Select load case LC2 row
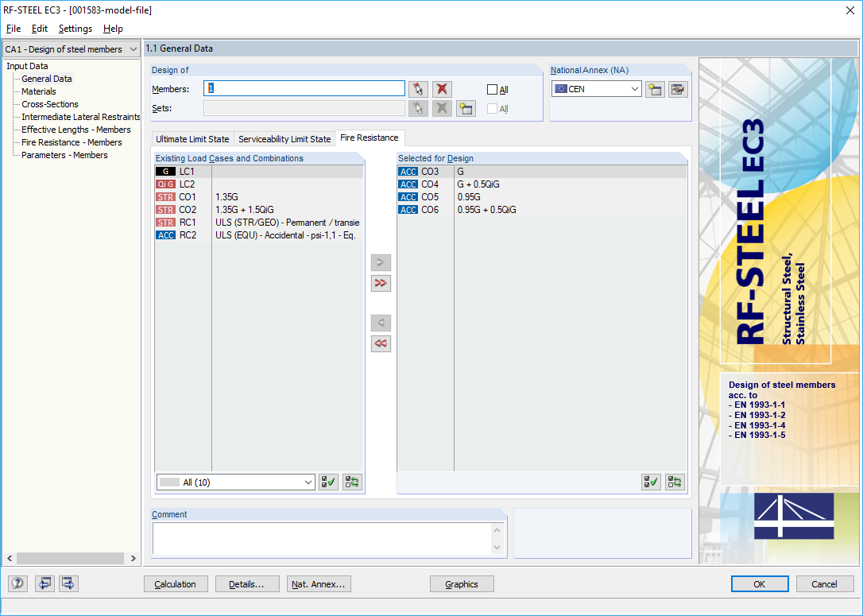 [x=259, y=184]
